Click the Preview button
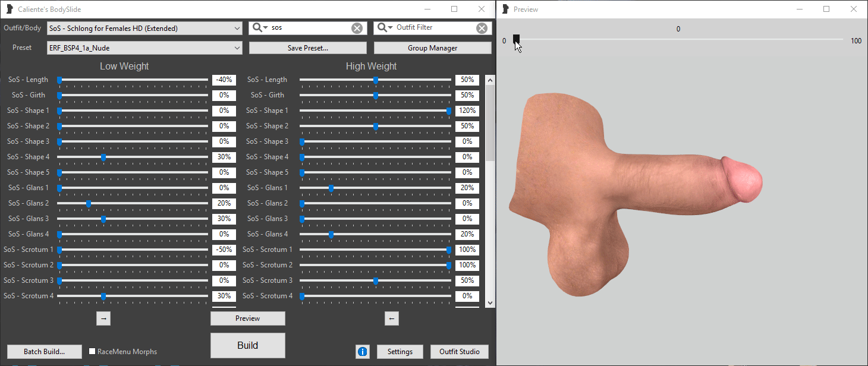The width and height of the screenshot is (868, 366). tap(248, 318)
